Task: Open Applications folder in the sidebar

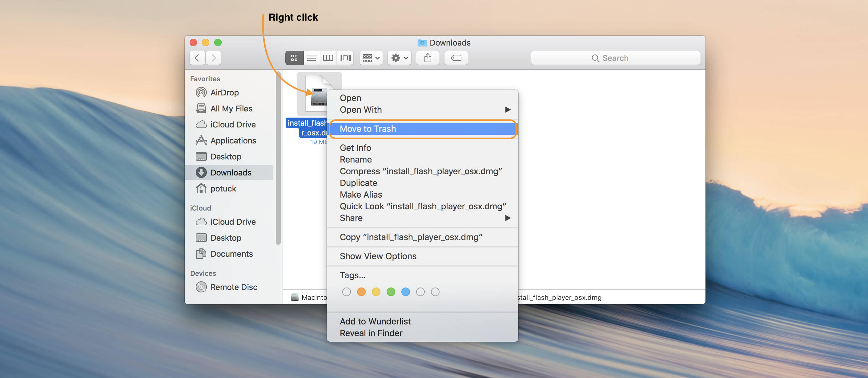Action: pos(233,140)
